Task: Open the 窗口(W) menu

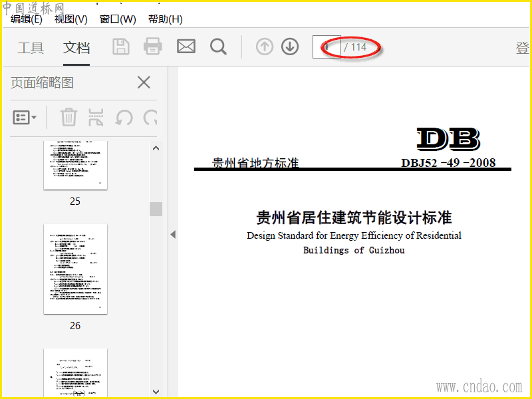Action: pos(118,19)
